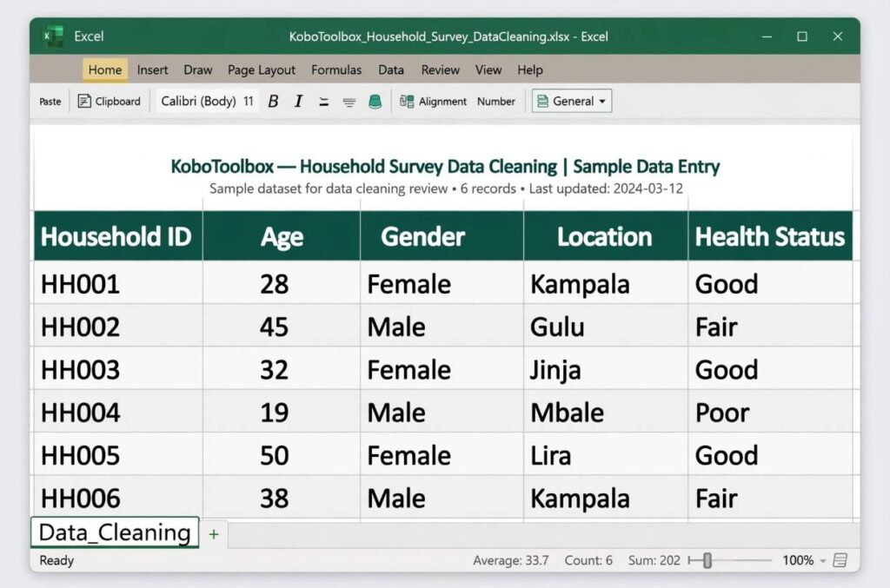Toggle Bold formatting
This screenshot has width=890, height=588.
tap(273, 101)
